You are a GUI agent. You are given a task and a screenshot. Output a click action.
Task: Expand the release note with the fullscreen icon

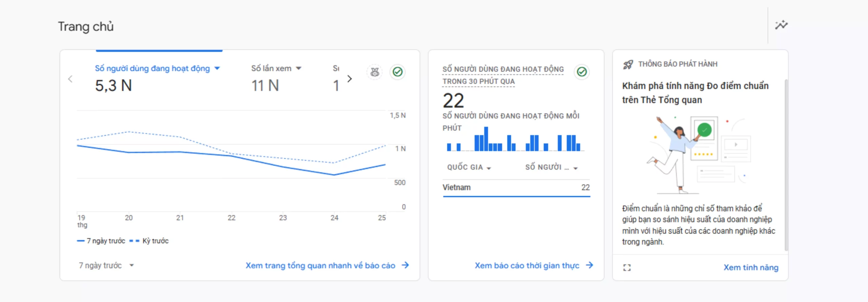coord(627,267)
